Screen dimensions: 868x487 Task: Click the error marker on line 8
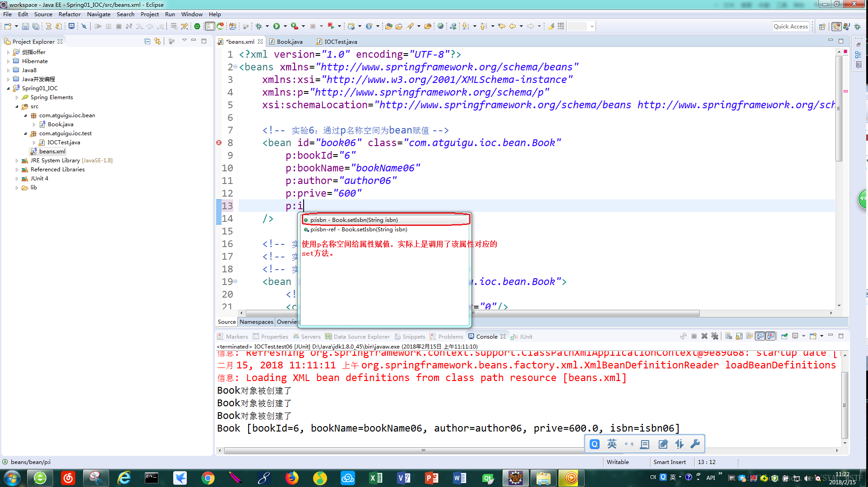219,142
